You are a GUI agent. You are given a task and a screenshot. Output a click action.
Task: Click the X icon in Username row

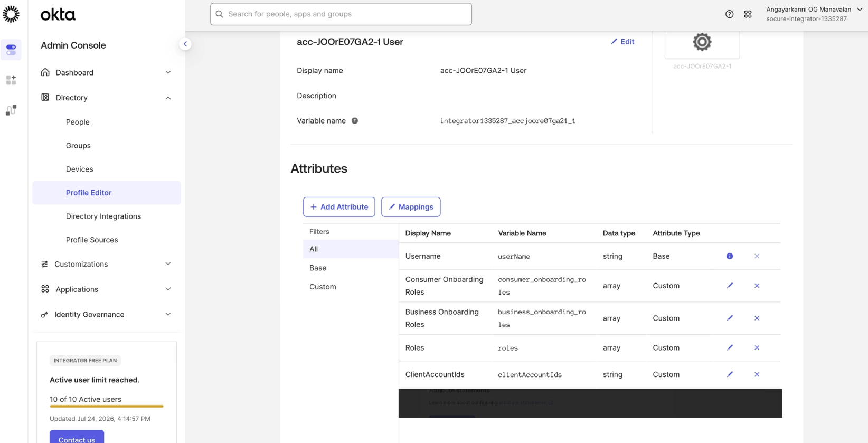[x=757, y=256]
